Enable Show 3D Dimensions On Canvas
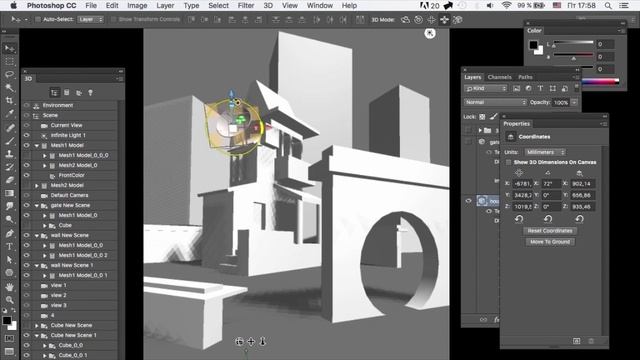Image resolution: width=640 pixels, height=360 pixels. (x=509, y=162)
